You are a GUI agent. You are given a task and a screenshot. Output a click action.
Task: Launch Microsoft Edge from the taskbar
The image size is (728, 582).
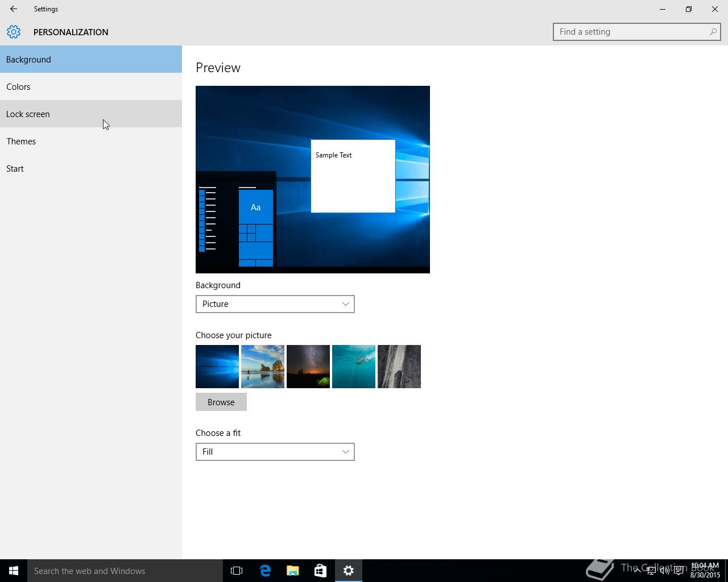tap(265, 571)
